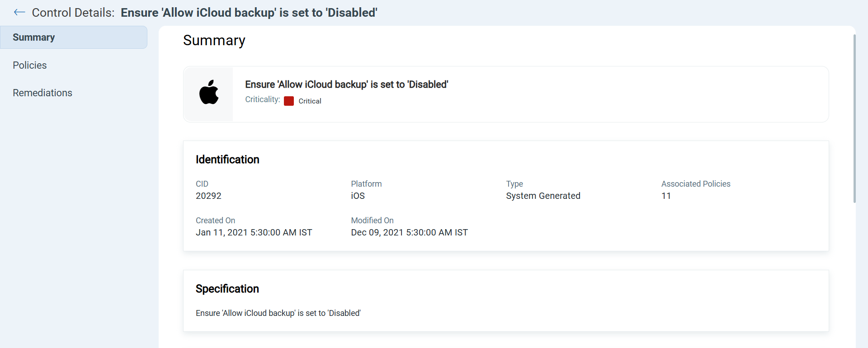Click the Associated Policies count 11
Image resolution: width=868 pixels, height=348 pixels.
[666, 196]
